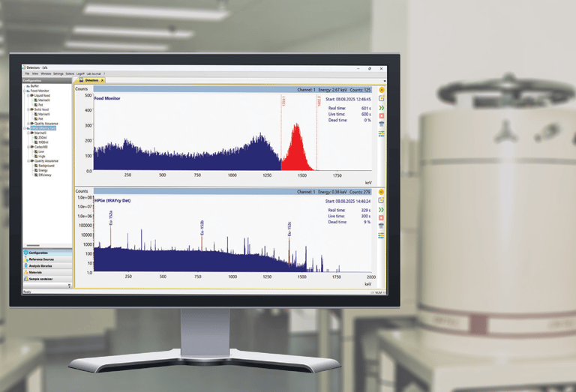Open the File menu
Viewport: 576px width, 392px height.
[x=27, y=73]
